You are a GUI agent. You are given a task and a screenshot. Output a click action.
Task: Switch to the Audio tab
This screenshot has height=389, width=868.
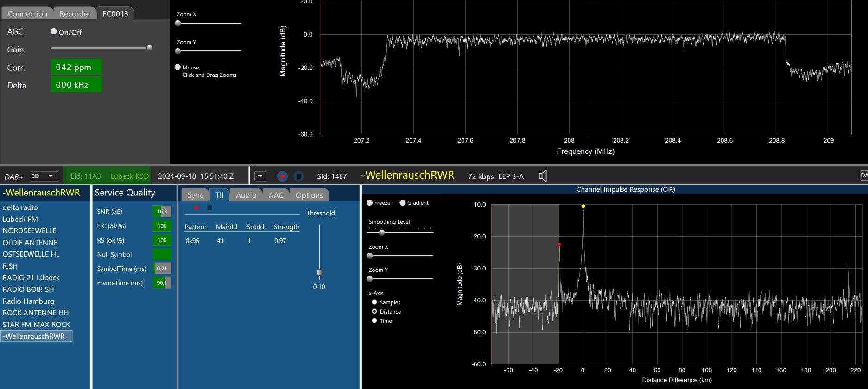pyautogui.click(x=246, y=195)
